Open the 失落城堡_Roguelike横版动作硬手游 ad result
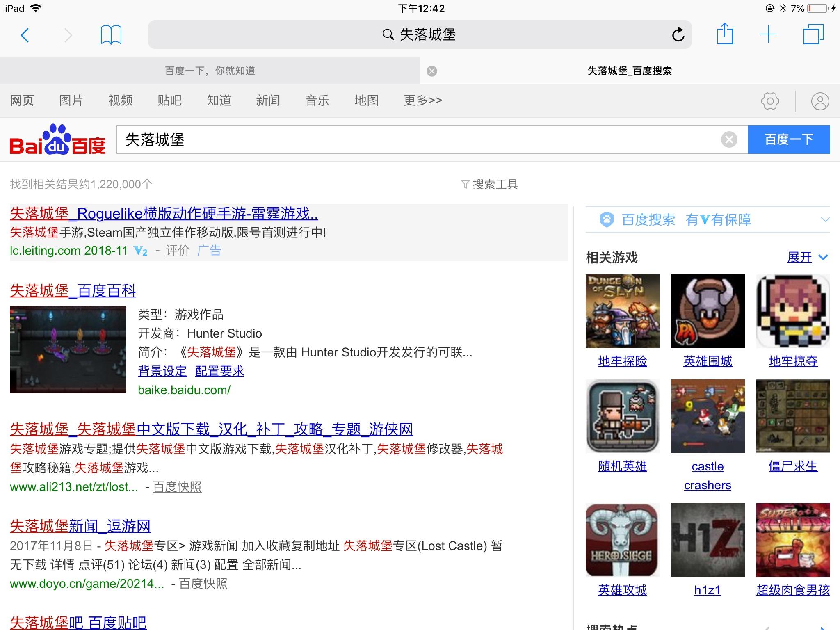Screen dimensions: 840x630 coord(164,214)
